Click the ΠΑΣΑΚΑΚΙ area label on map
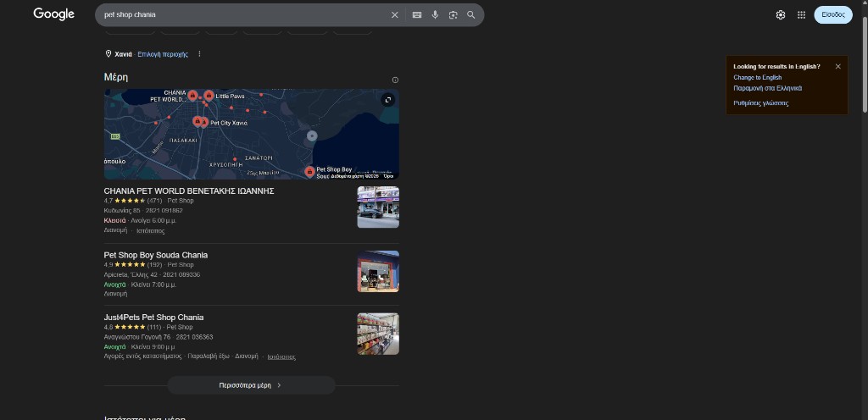 183,141
